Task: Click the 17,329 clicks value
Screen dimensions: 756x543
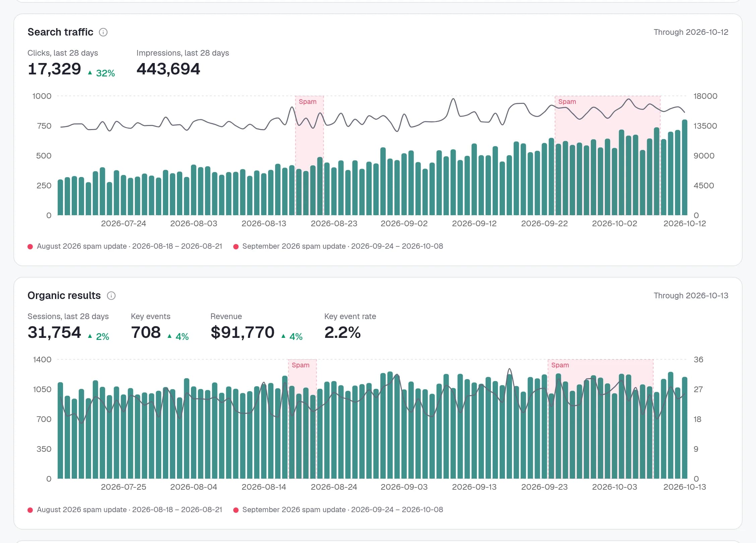Action: click(54, 69)
